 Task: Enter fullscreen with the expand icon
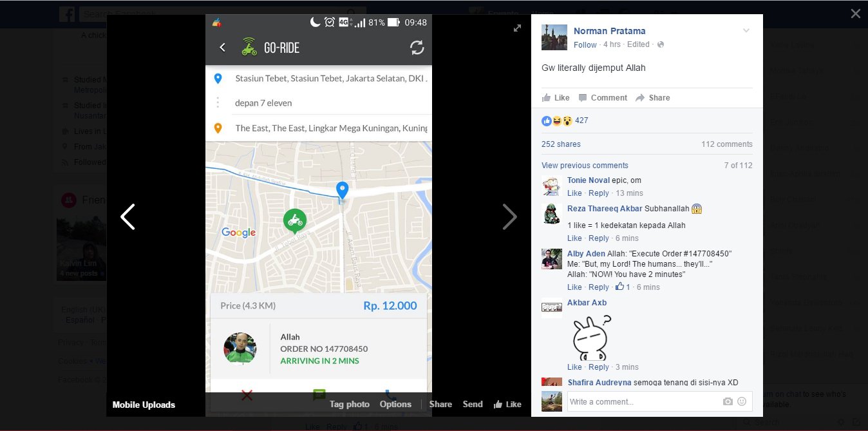[x=517, y=28]
